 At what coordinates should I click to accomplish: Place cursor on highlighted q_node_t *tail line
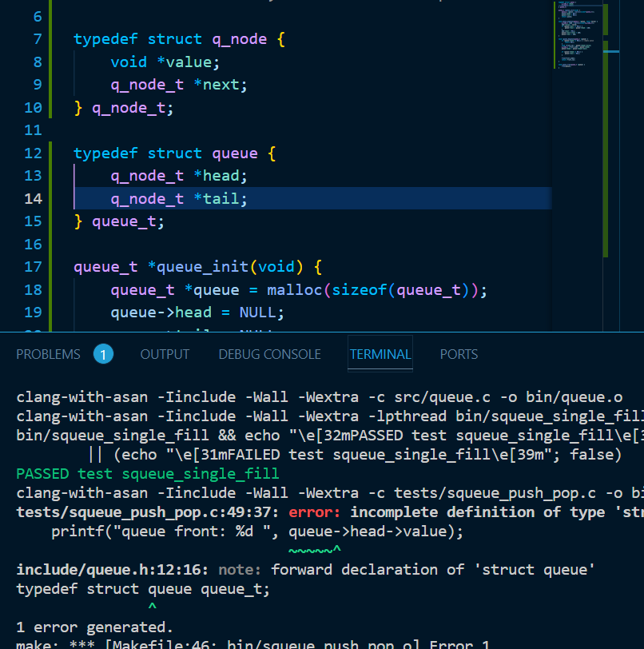pos(179,199)
